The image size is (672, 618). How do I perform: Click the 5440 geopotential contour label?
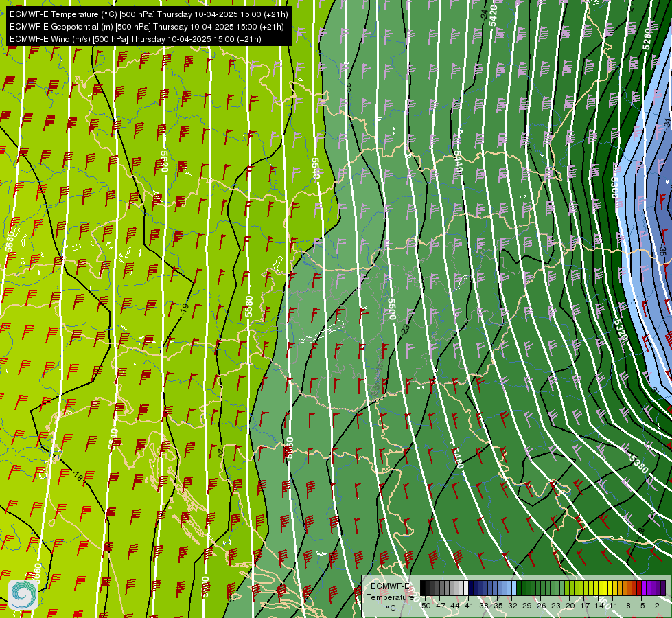(x=458, y=161)
